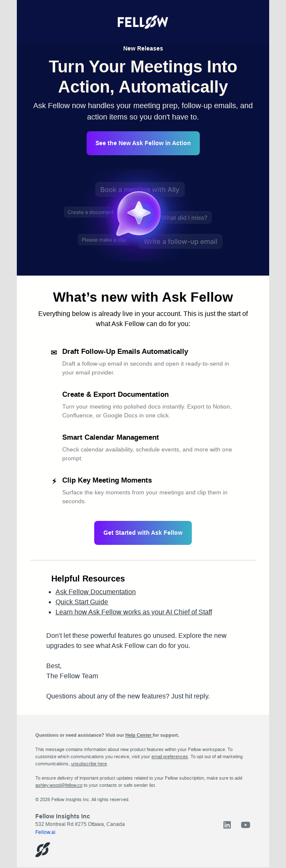Open Fellow's LinkedIn page via its icon
286x868 pixels.
point(227,825)
